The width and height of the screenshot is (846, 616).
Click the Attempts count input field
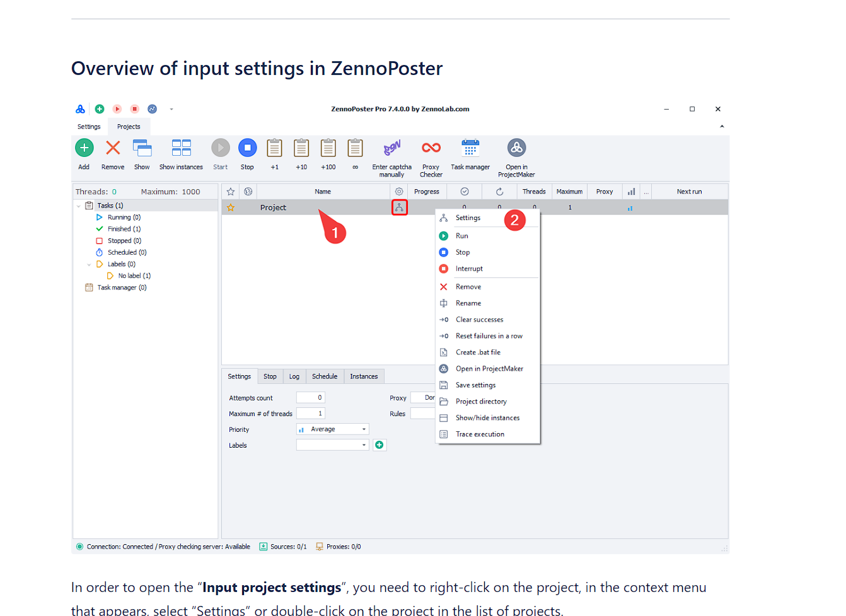[311, 398]
